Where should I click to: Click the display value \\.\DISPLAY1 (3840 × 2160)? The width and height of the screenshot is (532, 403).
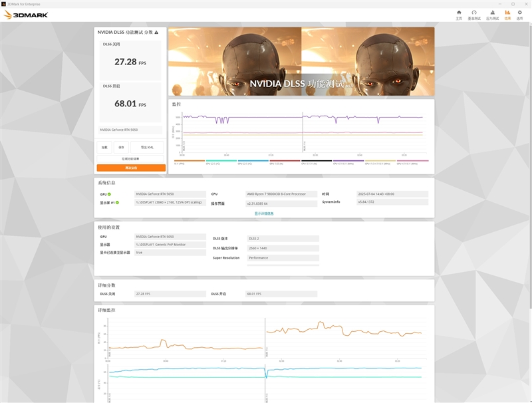(170, 203)
